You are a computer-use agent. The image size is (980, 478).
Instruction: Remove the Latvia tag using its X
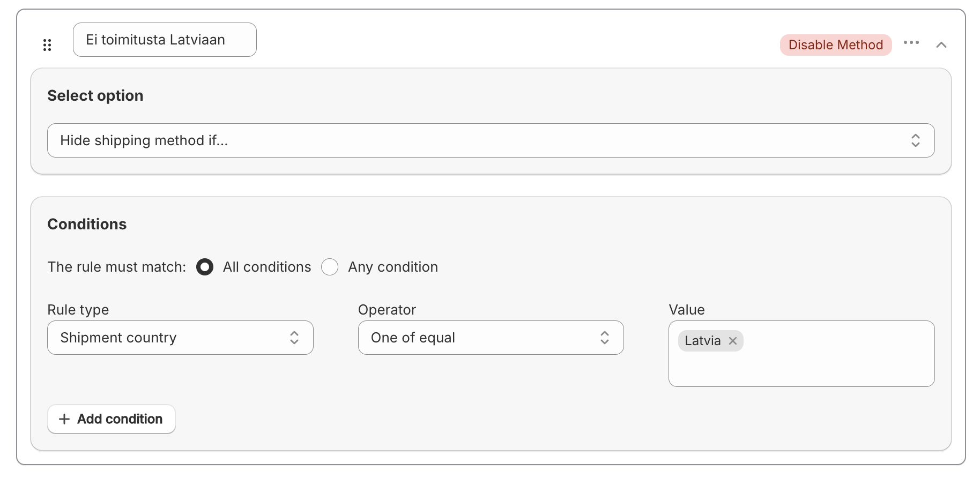(x=732, y=341)
